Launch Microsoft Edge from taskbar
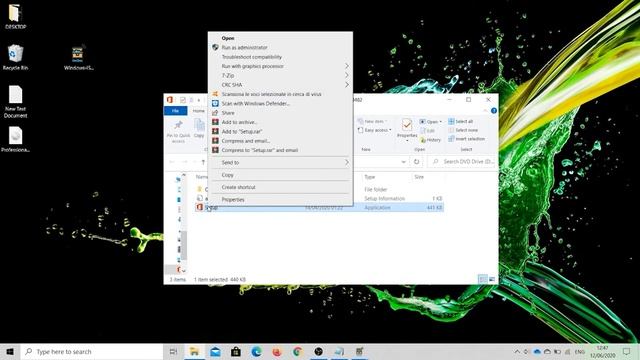The width and height of the screenshot is (640, 360). coord(256,351)
